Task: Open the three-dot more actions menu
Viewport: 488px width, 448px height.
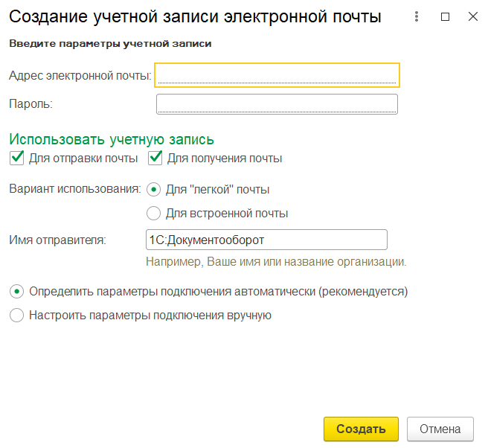Action: tap(417, 16)
